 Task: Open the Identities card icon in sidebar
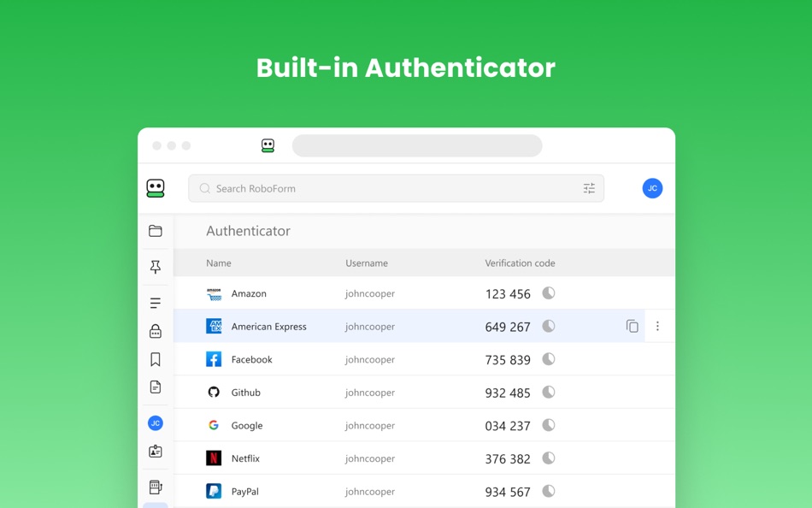(x=156, y=451)
